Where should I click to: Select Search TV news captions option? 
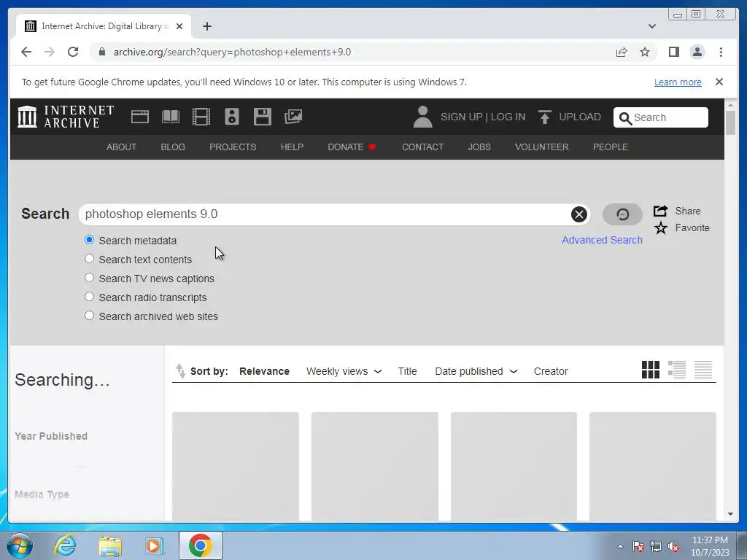tap(89, 278)
